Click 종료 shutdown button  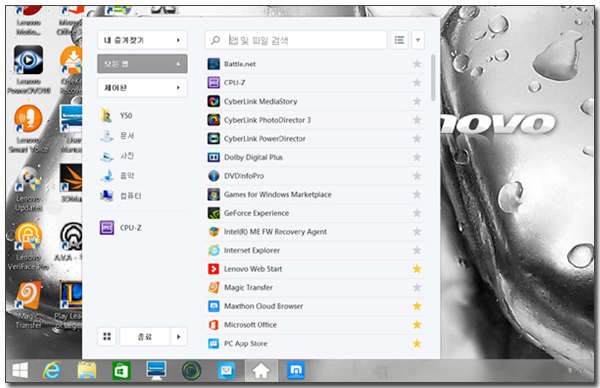point(145,337)
